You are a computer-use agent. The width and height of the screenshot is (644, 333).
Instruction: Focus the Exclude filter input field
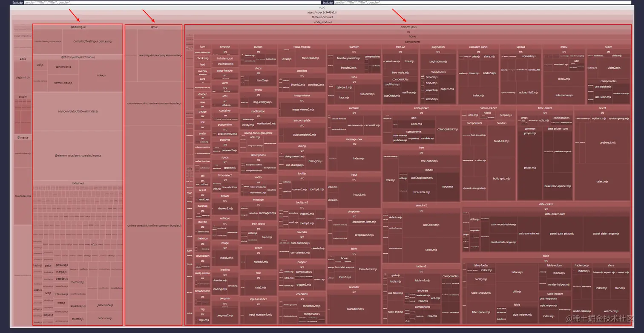172,2
